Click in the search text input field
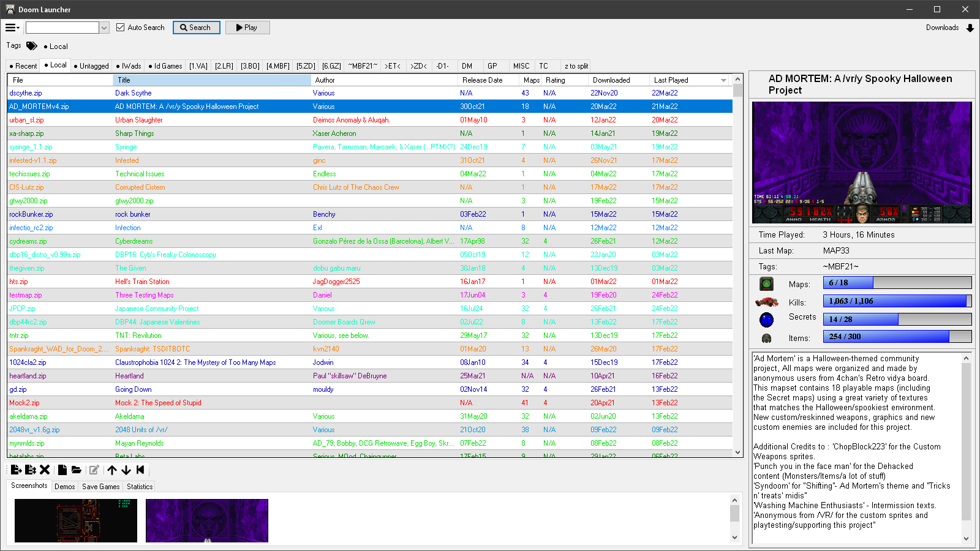The height and width of the screenshot is (551, 980). [x=62, y=28]
